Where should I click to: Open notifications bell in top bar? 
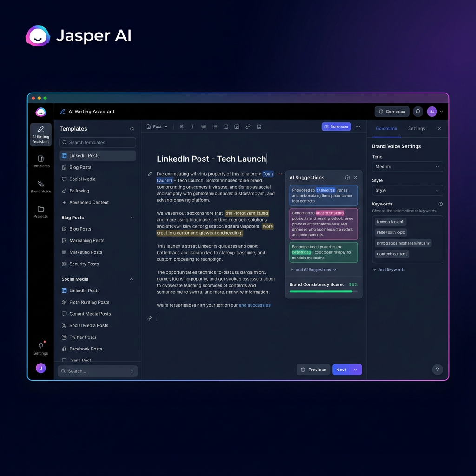[418, 112]
